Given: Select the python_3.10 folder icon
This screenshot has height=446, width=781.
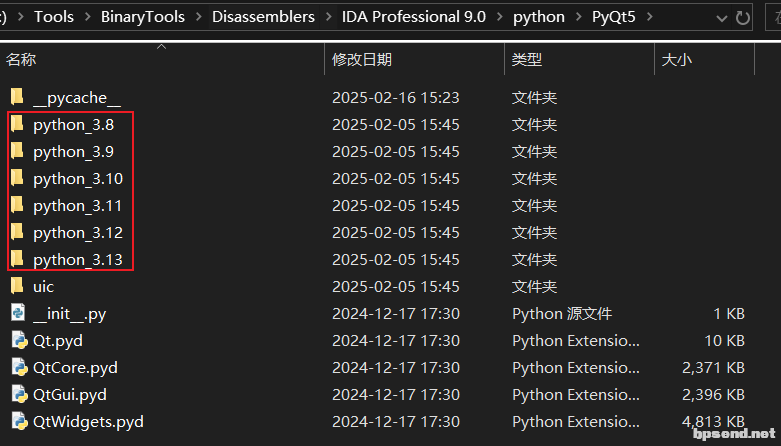Looking at the screenshot, I should click(17, 177).
